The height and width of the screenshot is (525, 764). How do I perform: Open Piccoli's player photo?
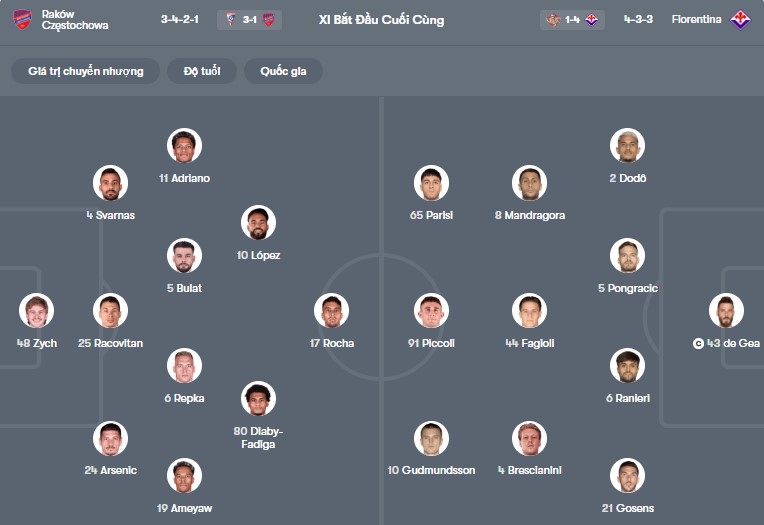[x=431, y=311]
